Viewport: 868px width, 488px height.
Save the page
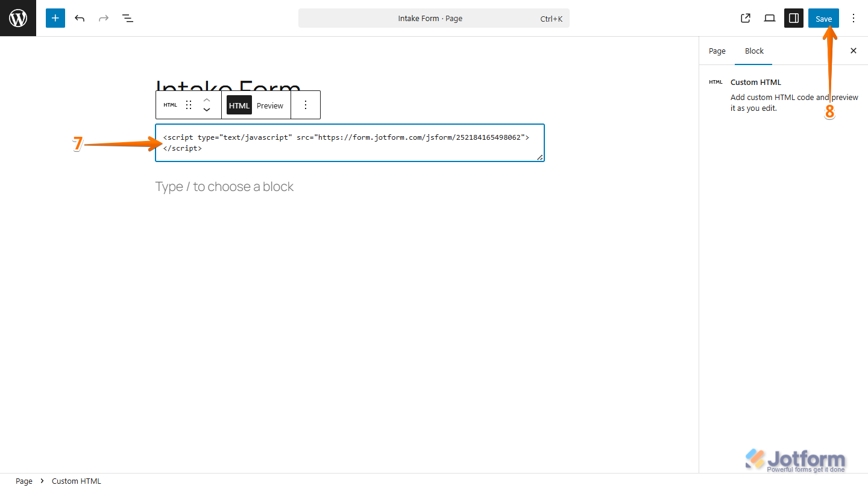823,18
